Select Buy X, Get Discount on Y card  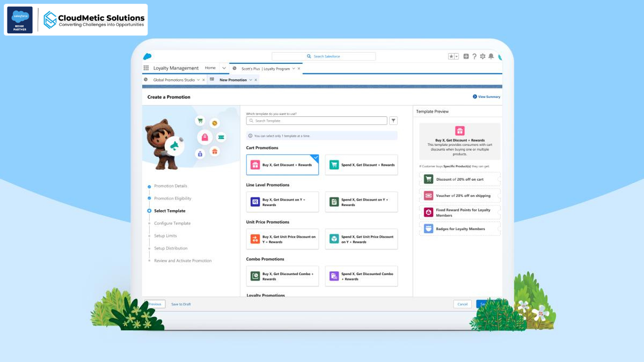[282, 202]
